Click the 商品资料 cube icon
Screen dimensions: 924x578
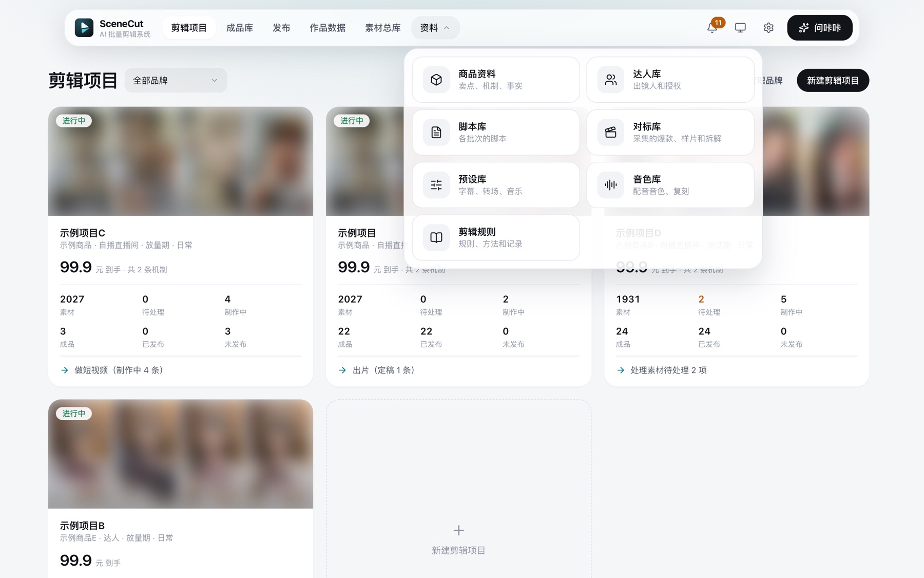point(436,80)
